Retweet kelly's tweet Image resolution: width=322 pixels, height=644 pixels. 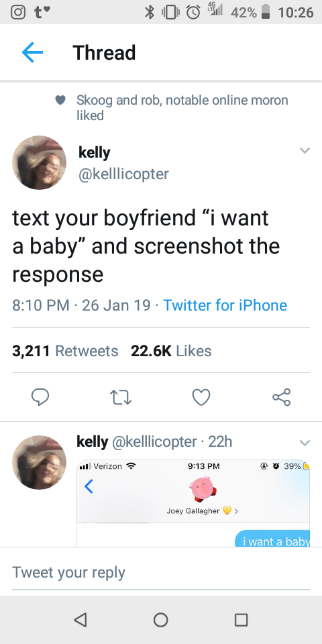point(121,397)
